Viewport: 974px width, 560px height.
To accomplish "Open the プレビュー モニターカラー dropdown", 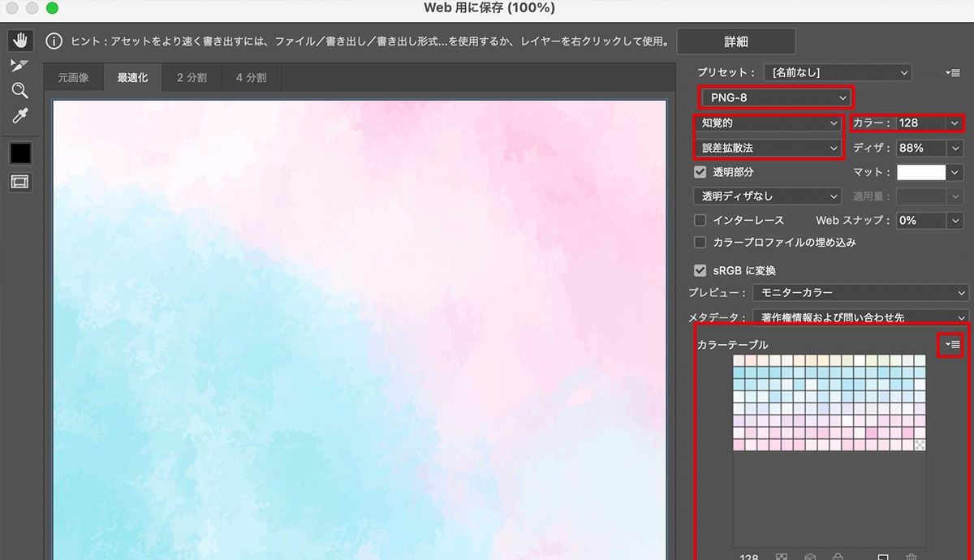I will [861, 293].
